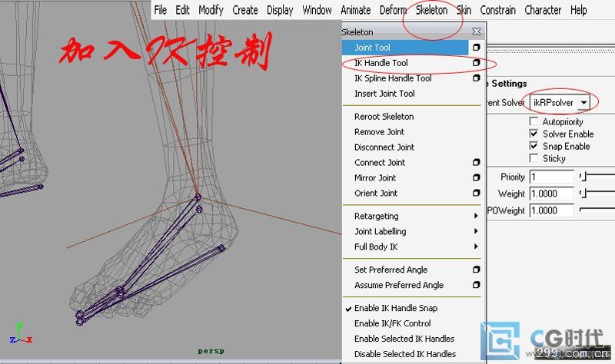Viewport: 615px width, 364px height.
Task: Open the Modify menu
Action: [211, 10]
